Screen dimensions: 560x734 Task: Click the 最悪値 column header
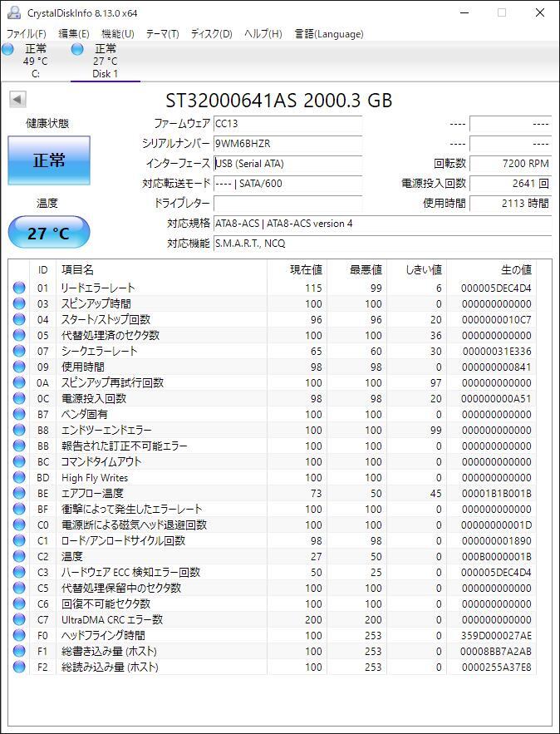pos(357,270)
